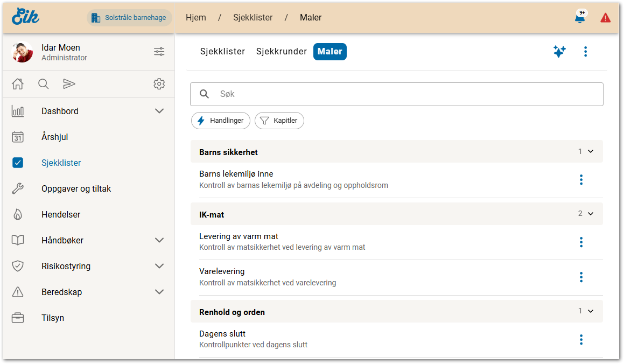The width and height of the screenshot is (624, 364).
Task: Expand the Håndbøker submenu
Action: coord(159,240)
